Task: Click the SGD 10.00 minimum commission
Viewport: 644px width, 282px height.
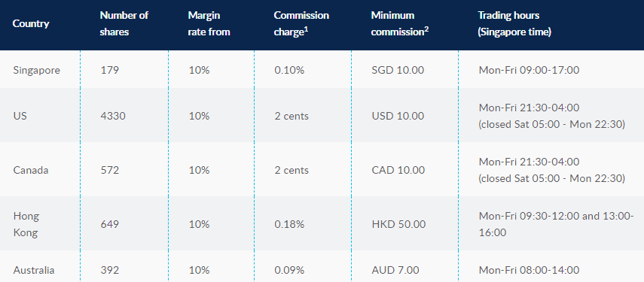Action: click(398, 70)
